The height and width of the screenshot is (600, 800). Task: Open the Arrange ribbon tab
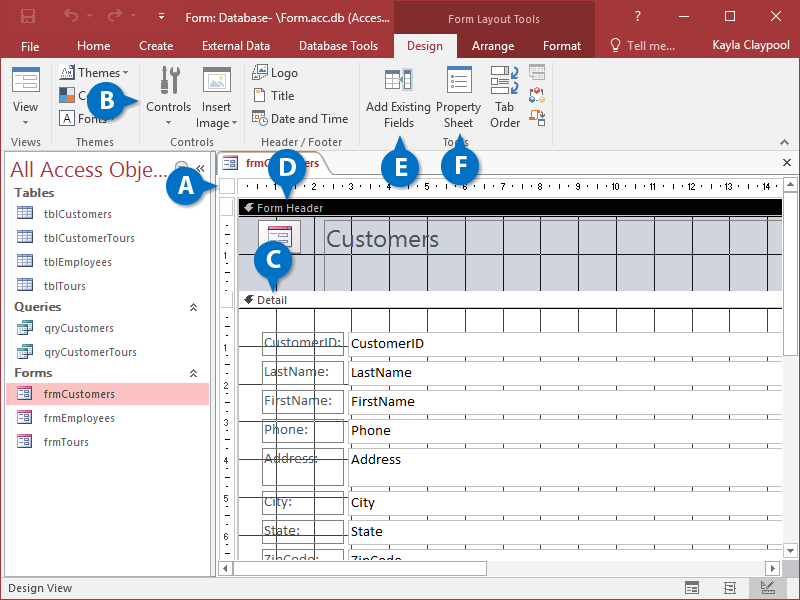pos(493,46)
